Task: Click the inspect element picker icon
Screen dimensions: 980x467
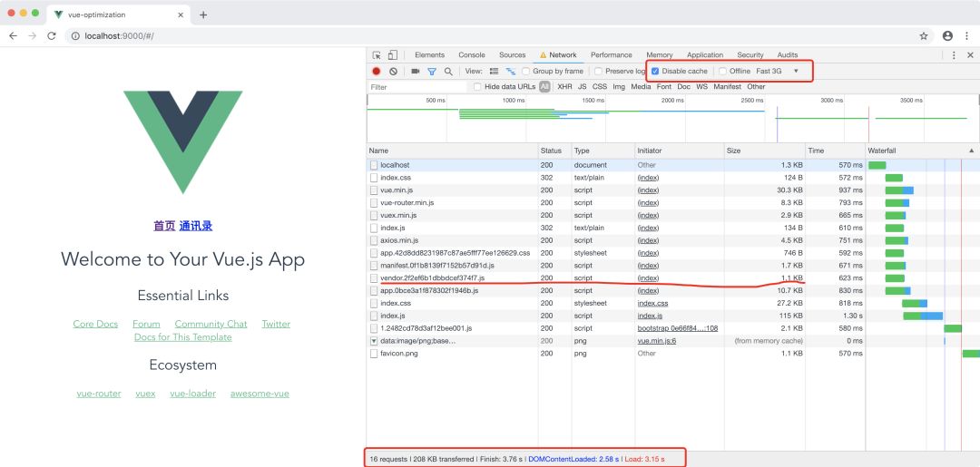Action: click(377, 55)
